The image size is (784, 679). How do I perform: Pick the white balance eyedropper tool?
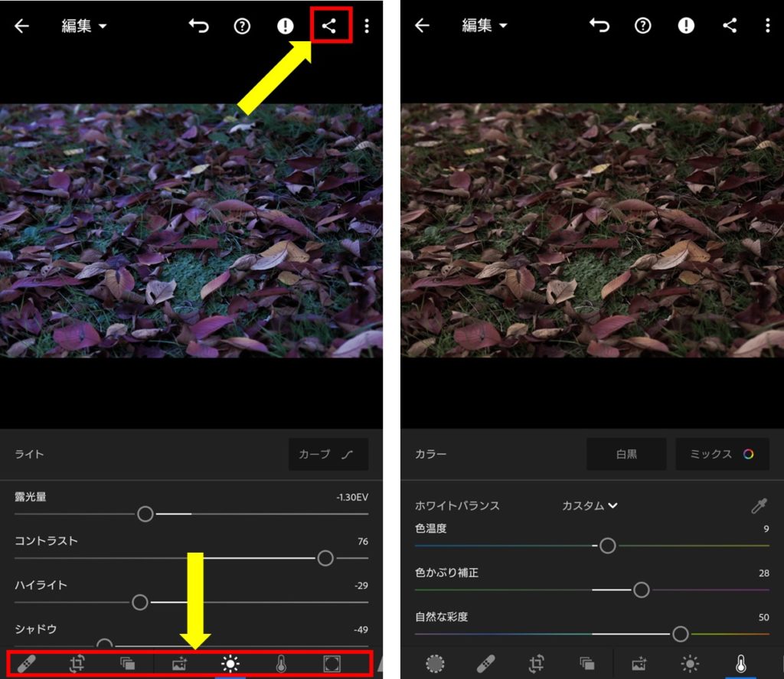tap(759, 506)
